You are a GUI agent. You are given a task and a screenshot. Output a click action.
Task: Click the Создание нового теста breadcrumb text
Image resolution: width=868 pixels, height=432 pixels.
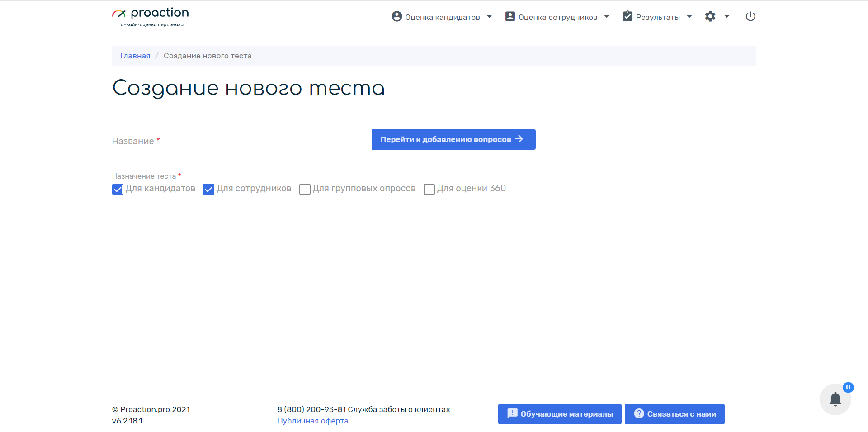208,56
